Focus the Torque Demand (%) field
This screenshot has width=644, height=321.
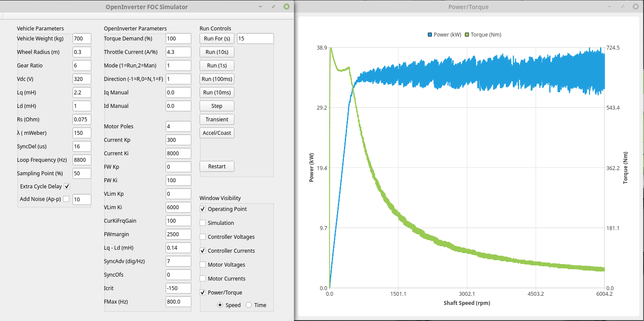pyautogui.click(x=178, y=39)
